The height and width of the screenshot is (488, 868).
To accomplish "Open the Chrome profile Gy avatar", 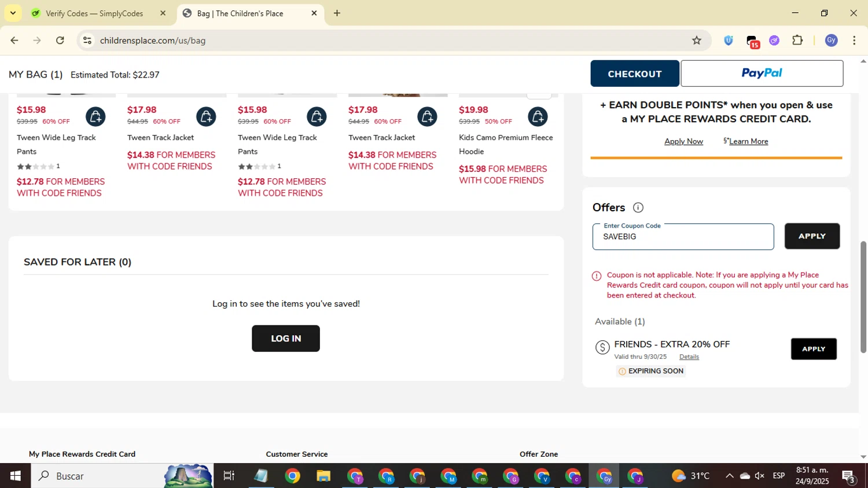I will [832, 41].
